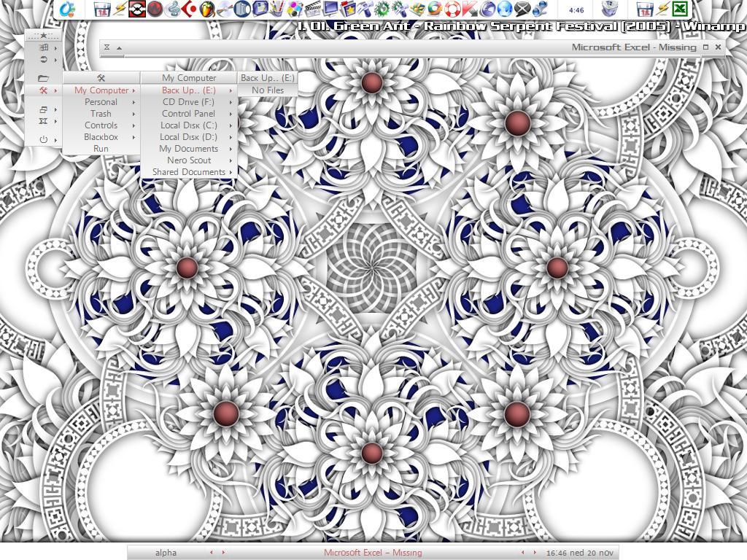
Task: Open the green Excel icon in dock
Action: 680,9
